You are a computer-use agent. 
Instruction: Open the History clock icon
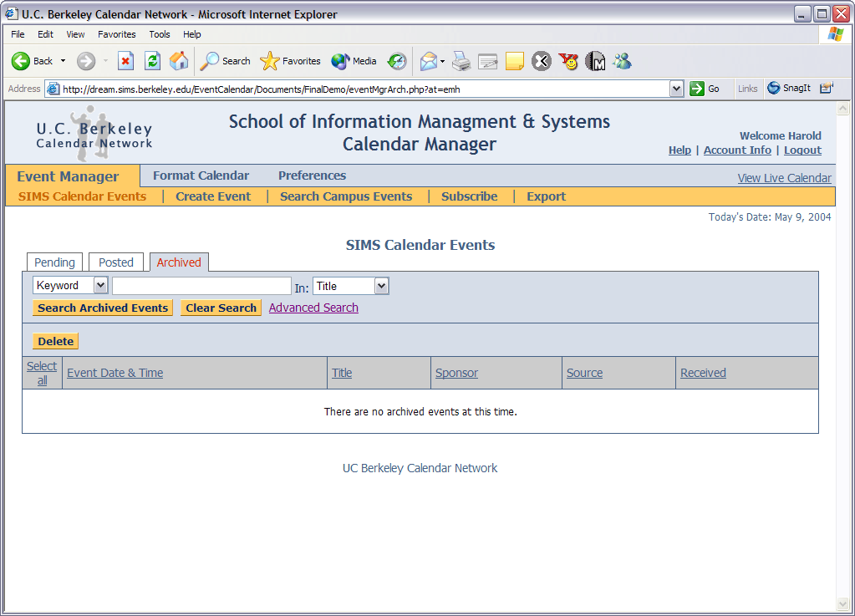(x=397, y=61)
